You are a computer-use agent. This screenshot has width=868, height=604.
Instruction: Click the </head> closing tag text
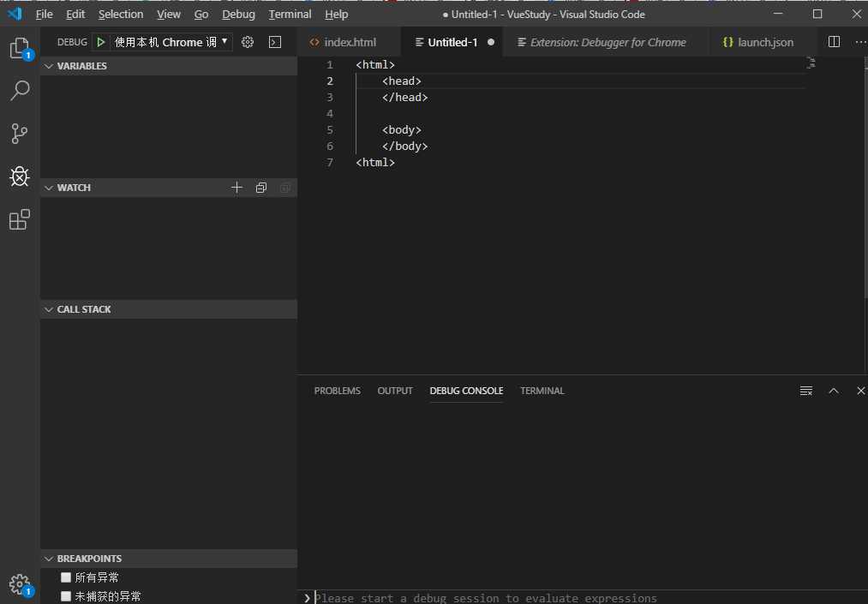(404, 98)
